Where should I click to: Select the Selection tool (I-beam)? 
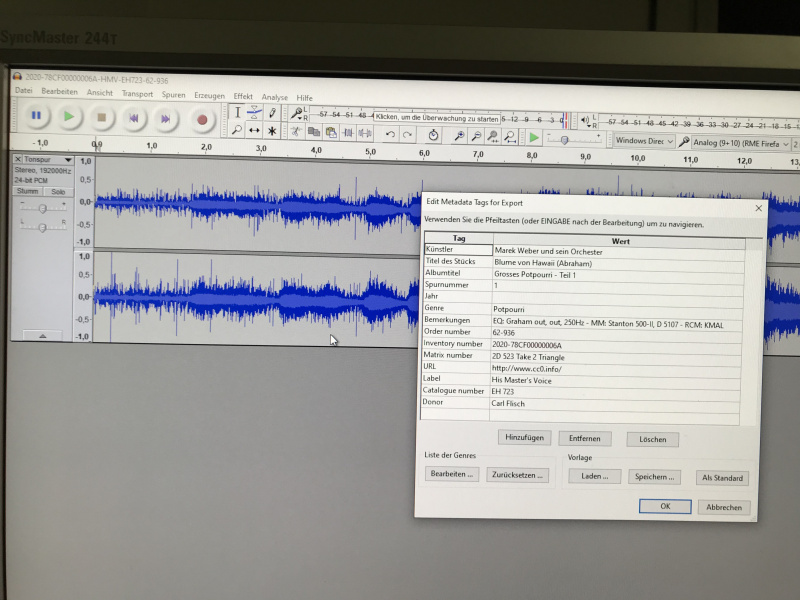pos(237,111)
